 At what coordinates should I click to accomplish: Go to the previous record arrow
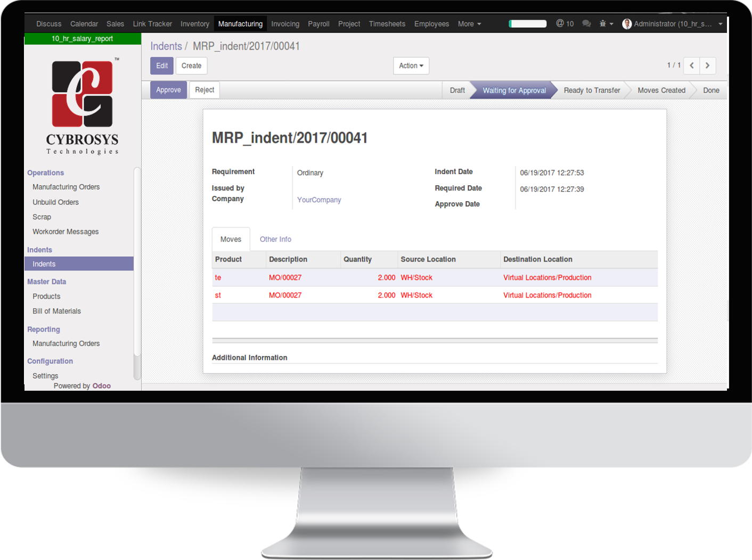click(x=691, y=65)
